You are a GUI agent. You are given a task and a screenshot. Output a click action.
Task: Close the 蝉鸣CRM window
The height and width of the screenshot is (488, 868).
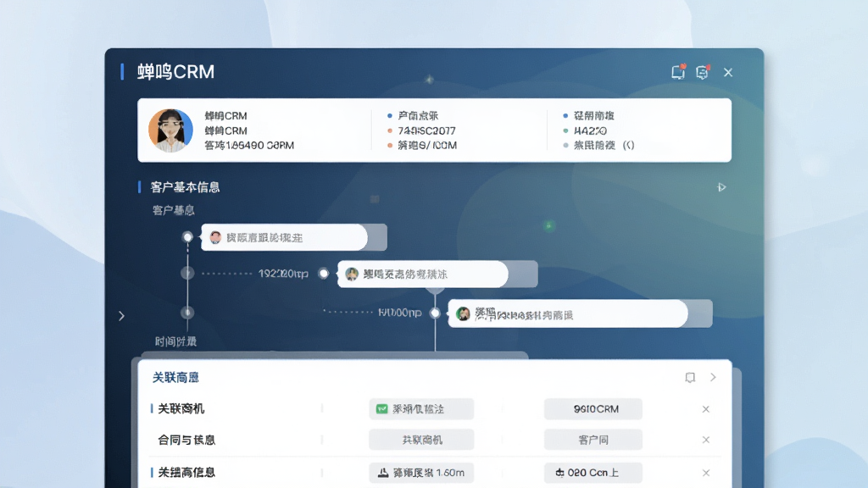coord(728,73)
